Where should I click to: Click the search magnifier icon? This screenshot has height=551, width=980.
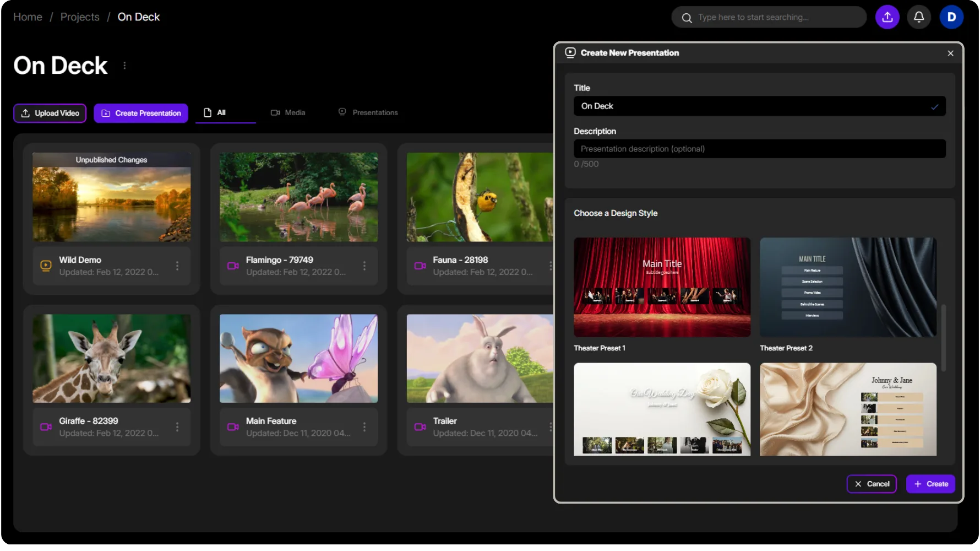pyautogui.click(x=687, y=18)
